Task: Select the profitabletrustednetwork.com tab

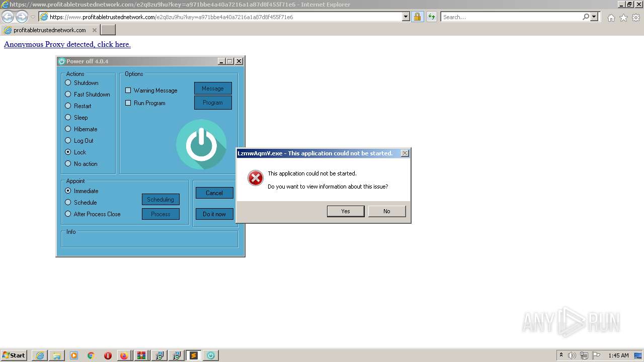Action: (50, 30)
